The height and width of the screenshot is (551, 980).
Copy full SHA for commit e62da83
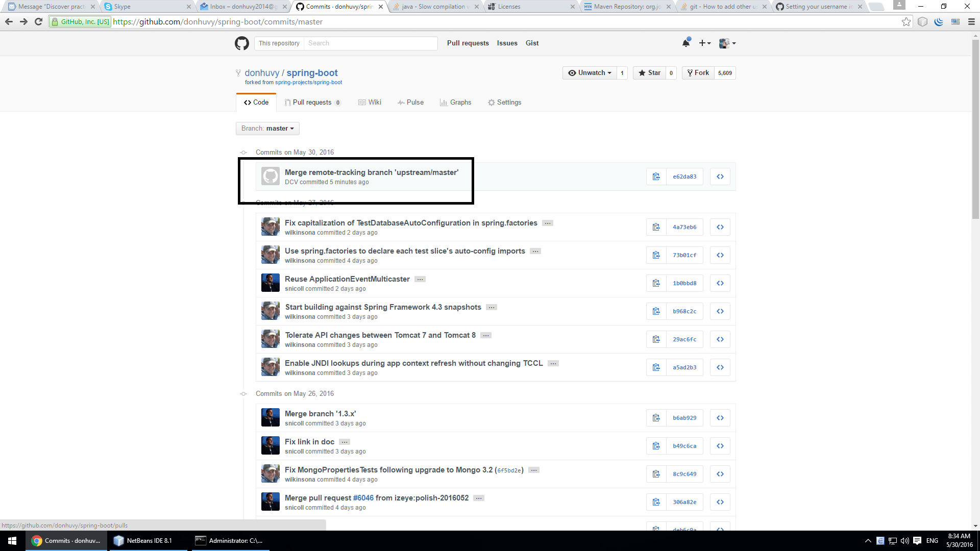(656, 177)
